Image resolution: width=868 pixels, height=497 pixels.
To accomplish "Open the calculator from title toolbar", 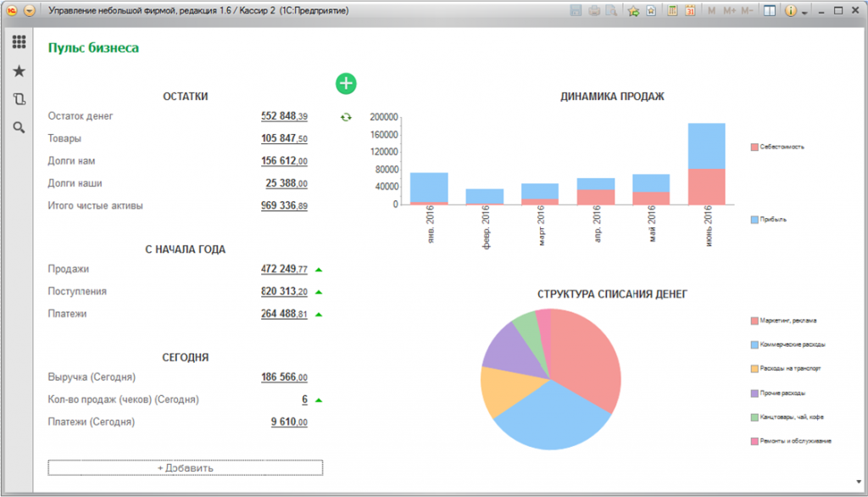I will click(671, 11).
